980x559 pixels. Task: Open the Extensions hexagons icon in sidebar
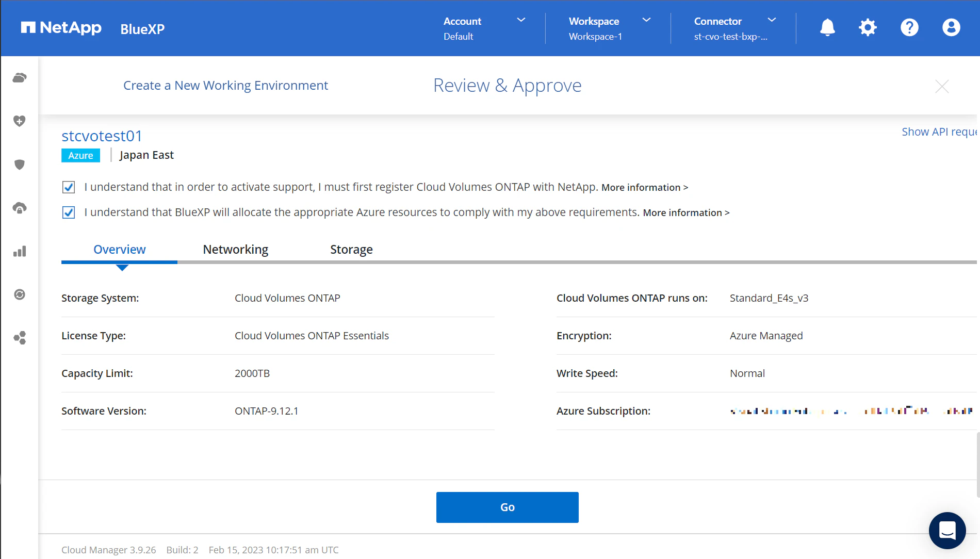point(20,338)
